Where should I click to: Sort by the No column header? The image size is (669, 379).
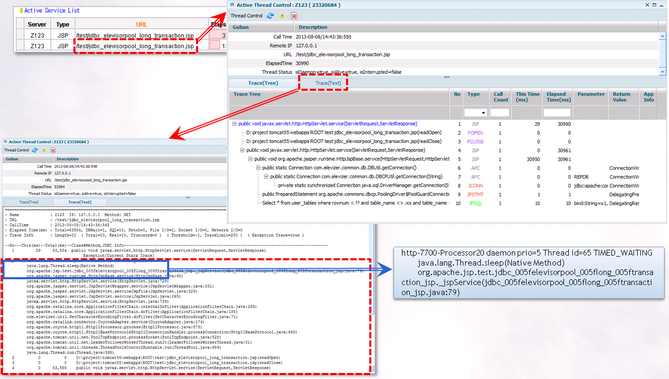[x=457, y=97]
